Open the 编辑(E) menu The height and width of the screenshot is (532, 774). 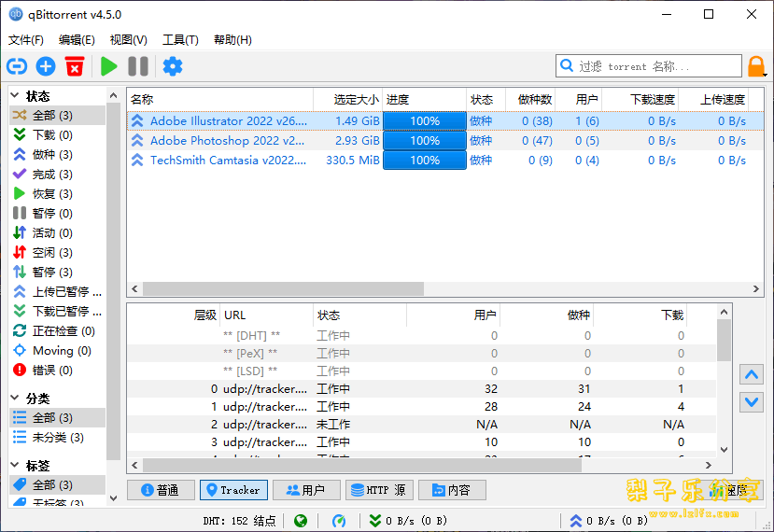tap(77, 40)
